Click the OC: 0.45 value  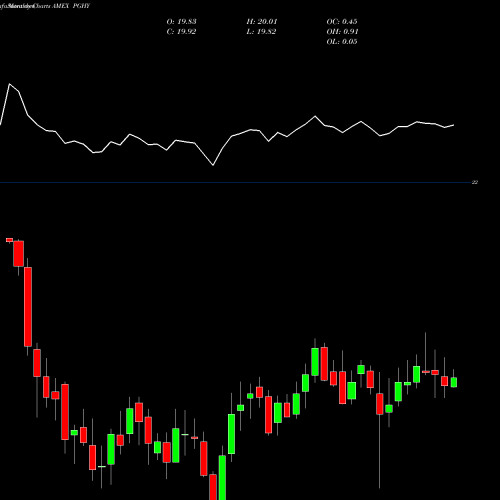click(342, 22)
